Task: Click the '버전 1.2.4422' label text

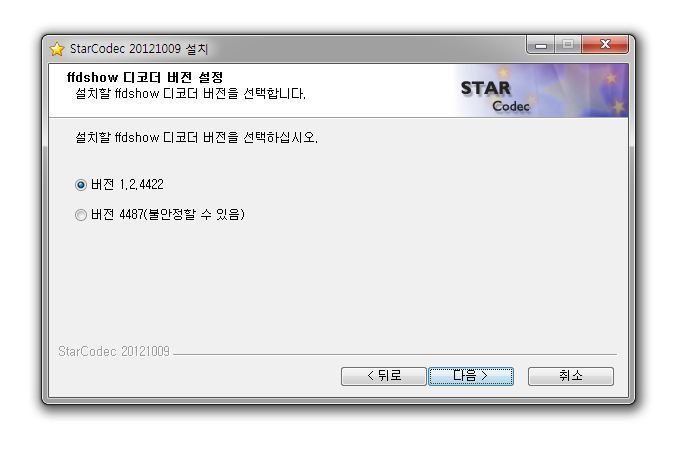Action: tap(127, 185)
